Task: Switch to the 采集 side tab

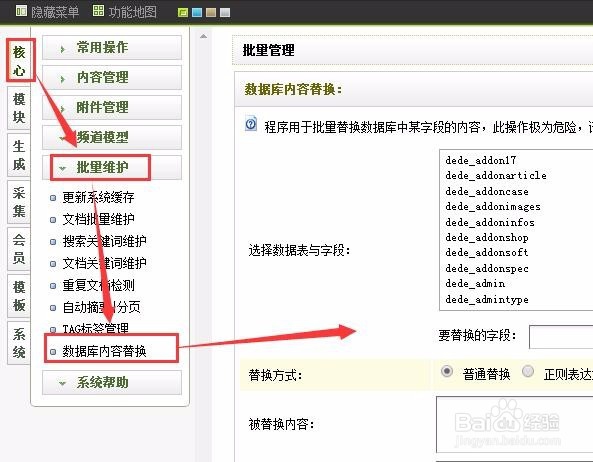Action: 19,202
